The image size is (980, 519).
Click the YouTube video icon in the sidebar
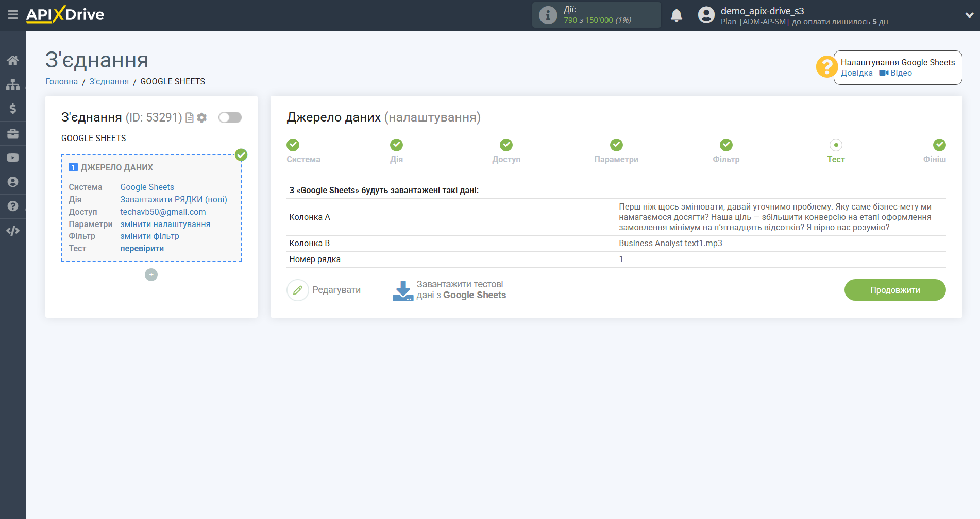[13, 158]
